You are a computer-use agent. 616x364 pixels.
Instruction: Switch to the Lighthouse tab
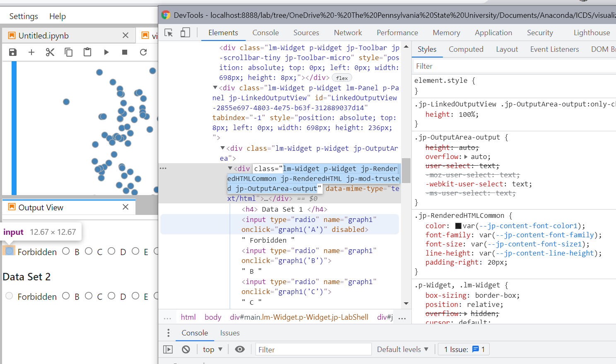592,33
